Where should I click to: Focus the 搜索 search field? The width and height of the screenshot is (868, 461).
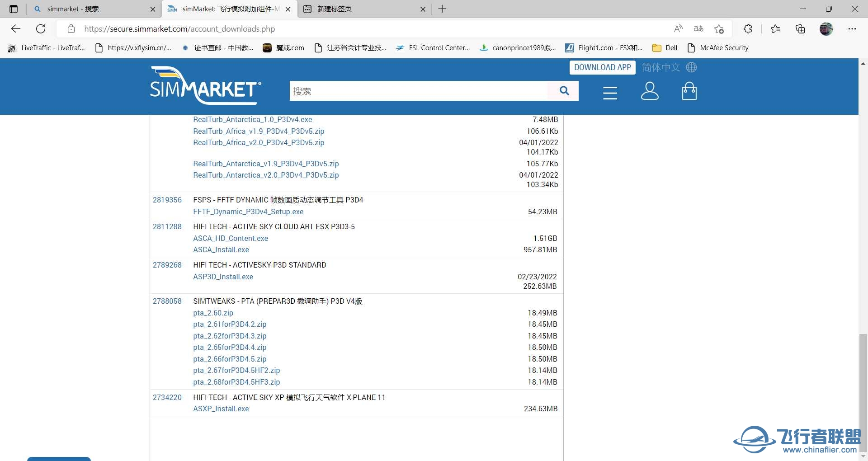click(x=419, y=91)
